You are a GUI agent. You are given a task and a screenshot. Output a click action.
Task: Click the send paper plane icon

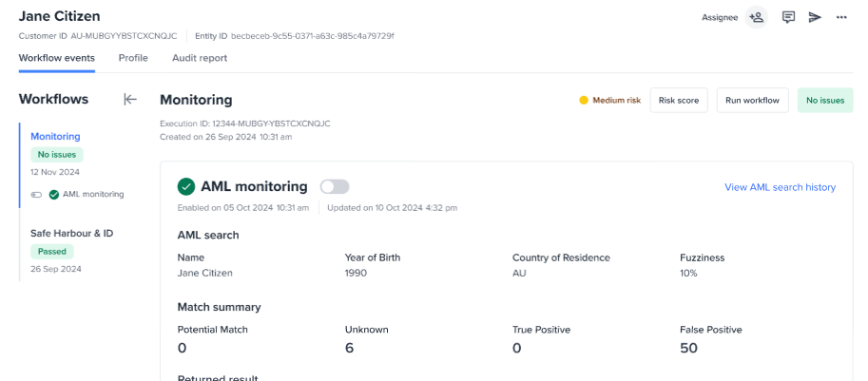click(815, 17)
